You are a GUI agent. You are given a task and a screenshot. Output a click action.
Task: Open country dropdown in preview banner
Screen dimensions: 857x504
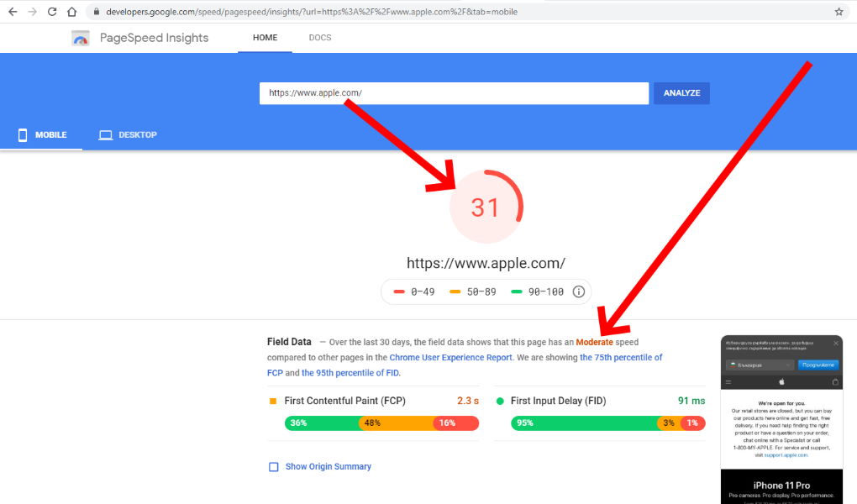click(x=760, y=365)
